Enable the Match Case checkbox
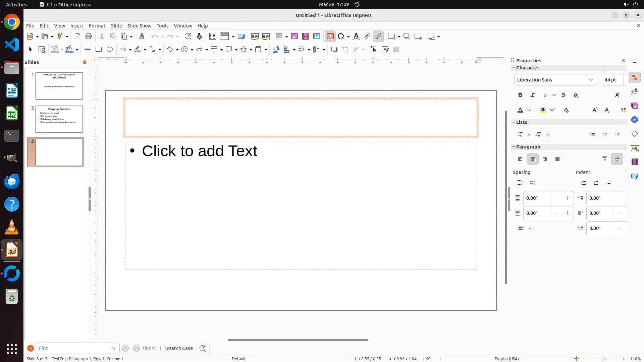Screen dimensions: 644x362 tap(163, 348)
